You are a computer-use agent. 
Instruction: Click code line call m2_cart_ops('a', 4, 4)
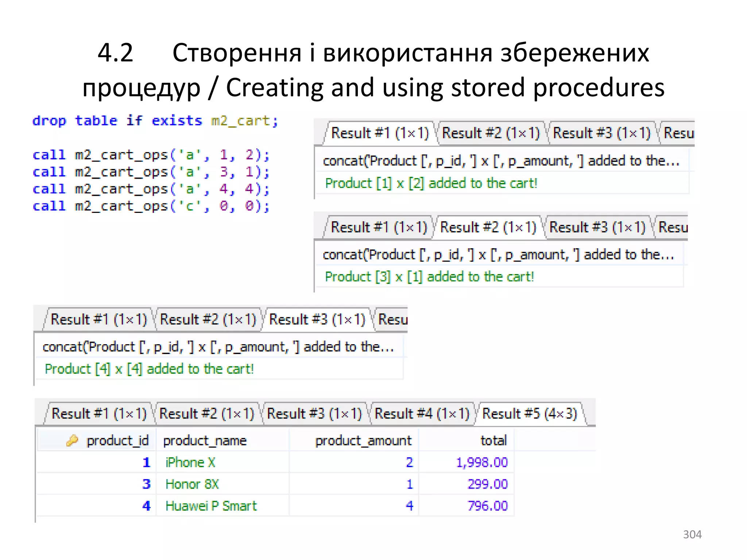pyautogui.click(x=151, y=189)
